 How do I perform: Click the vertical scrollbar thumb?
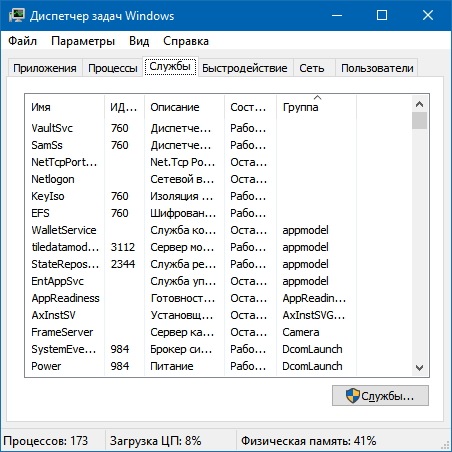[x=419, y=120]
